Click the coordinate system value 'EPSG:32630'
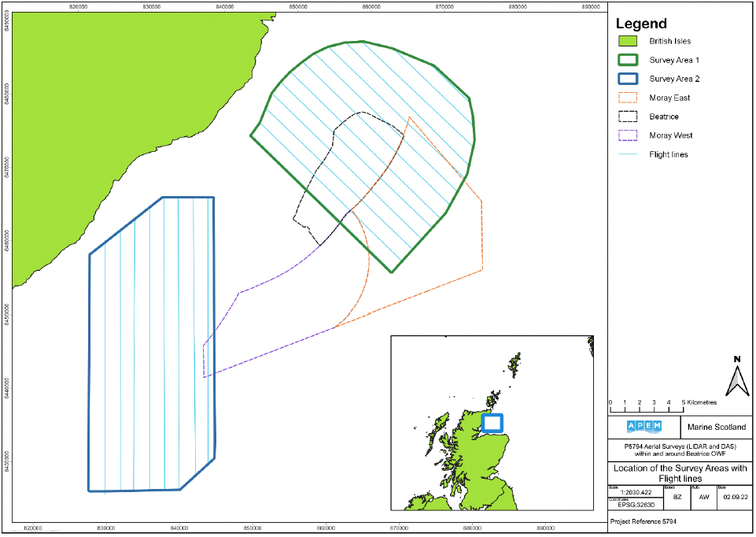Screen dimensions: 756x537 [x=636, y=506]
